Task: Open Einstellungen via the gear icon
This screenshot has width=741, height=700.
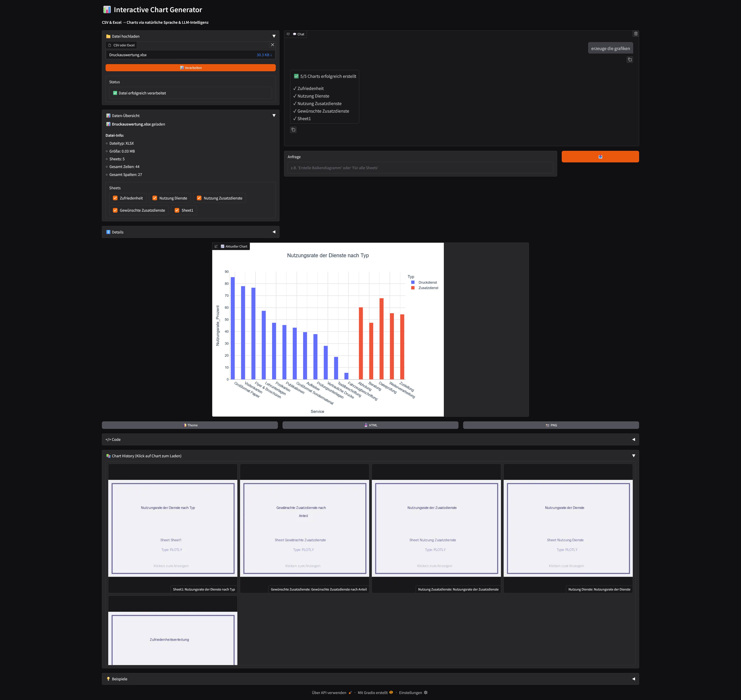Action: coord(425,692)
